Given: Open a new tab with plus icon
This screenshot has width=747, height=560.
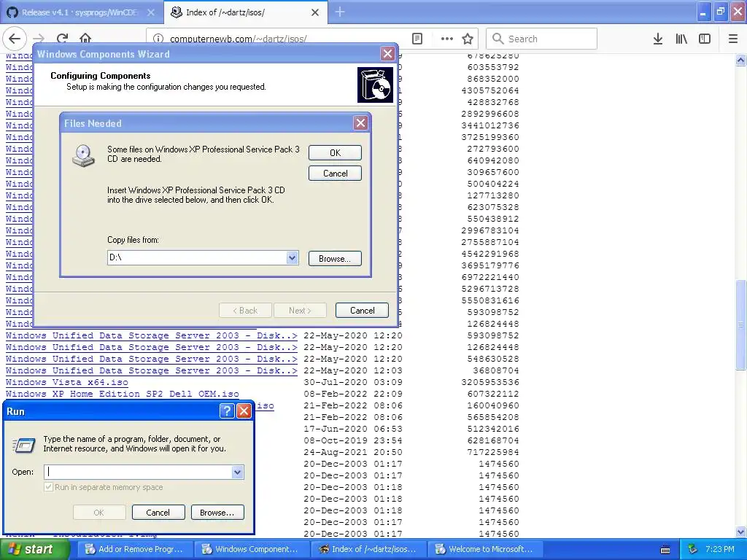Looking at the screenshot, I should click(340, 12).
